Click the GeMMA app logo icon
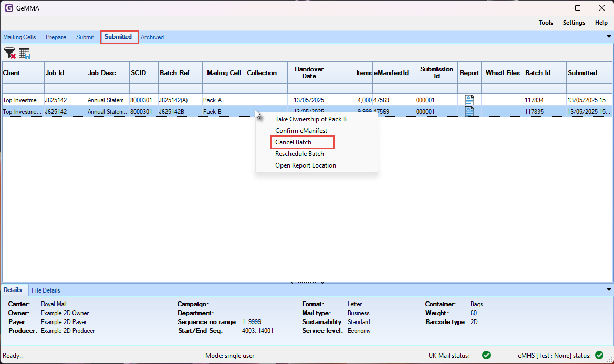The image size is (614, 364). [8, 8]
